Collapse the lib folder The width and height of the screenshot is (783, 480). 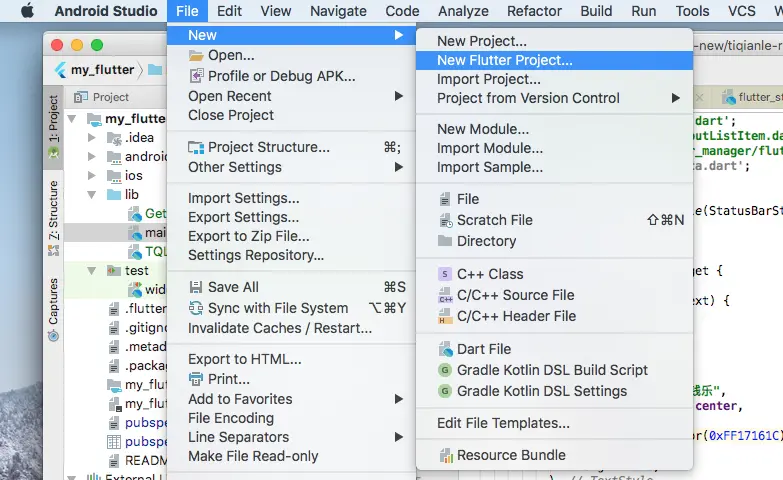[x=92, y=195]
